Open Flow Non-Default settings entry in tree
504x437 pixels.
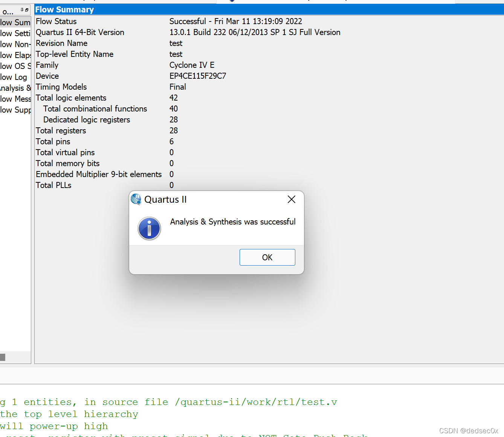click(x=15, y=44)
